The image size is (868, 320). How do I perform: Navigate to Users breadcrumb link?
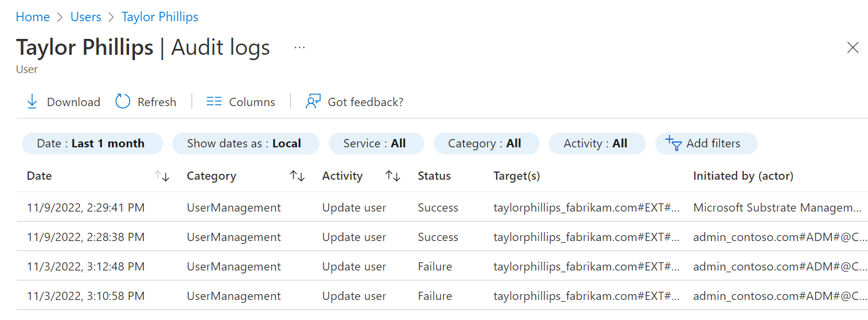tap(86, 17)
